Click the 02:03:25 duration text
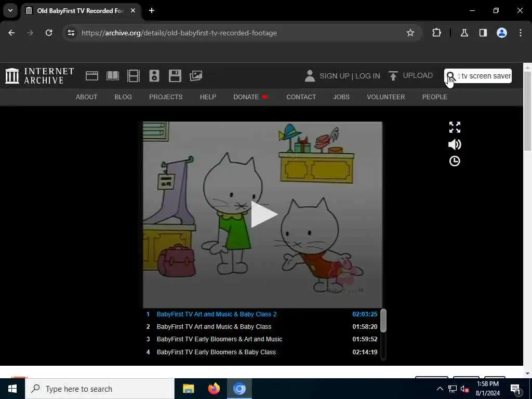The width and height of the screenshot is (532, 399). 365,314
